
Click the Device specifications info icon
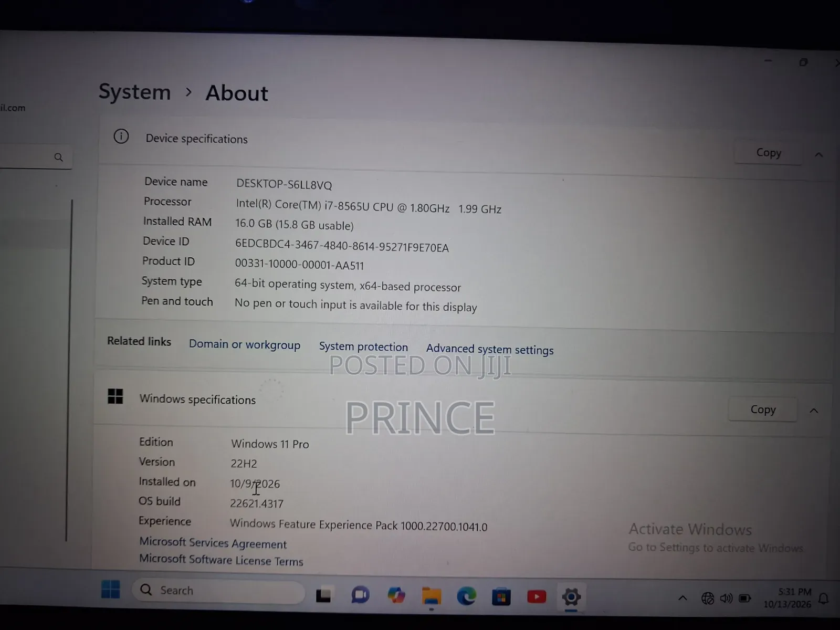click(121, 136)
